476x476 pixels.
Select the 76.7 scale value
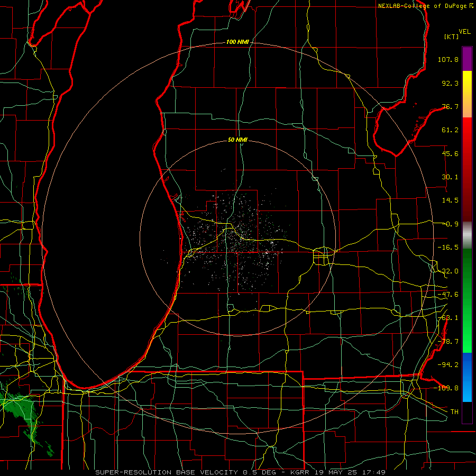click(x=450, y=106)
